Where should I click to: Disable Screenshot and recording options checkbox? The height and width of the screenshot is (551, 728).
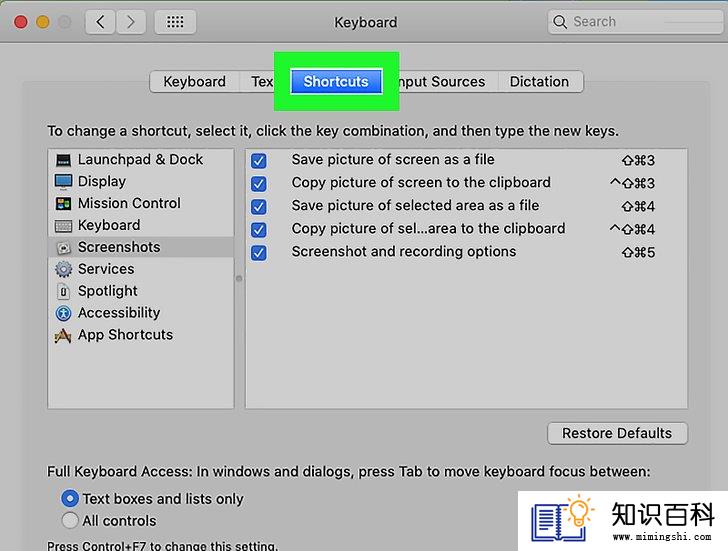(259, 253)
